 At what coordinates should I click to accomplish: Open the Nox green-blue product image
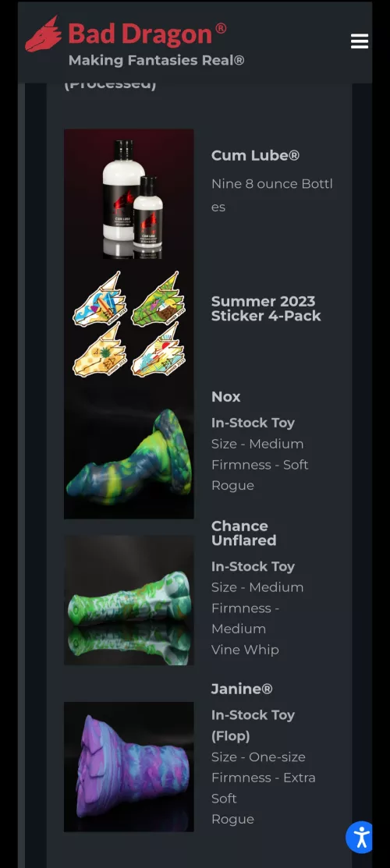click(x=129, y=454)
